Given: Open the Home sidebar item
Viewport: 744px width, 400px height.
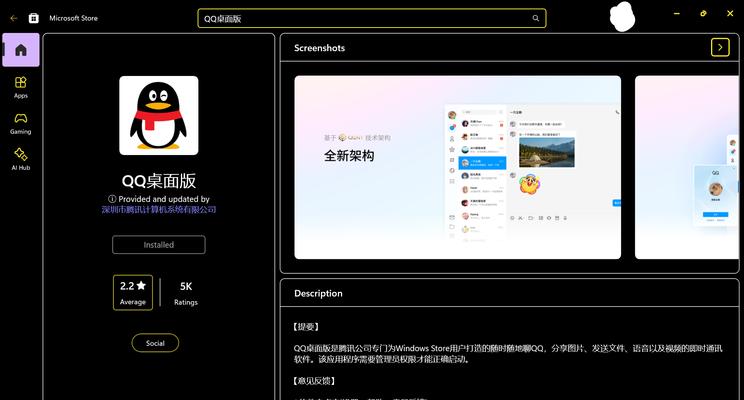Looking at the screenshot, I should pyautogui.click(x=21, y=50).
